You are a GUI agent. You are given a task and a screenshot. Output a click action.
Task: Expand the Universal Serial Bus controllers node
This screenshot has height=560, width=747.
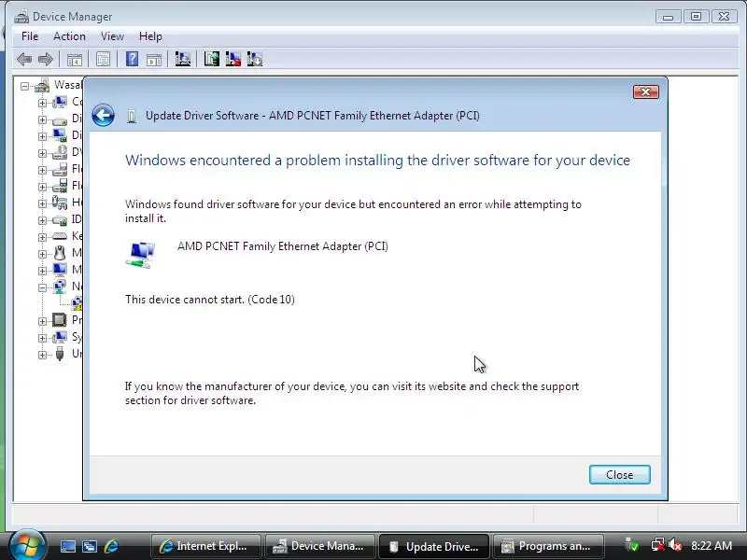[42, 355]
